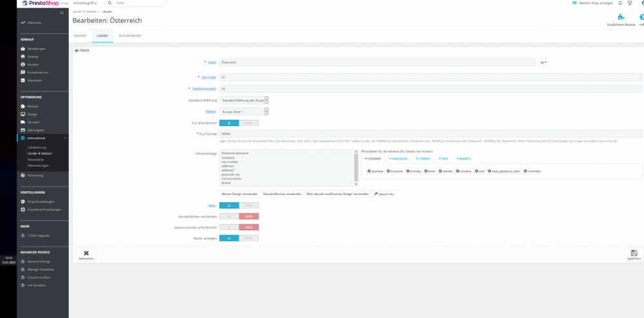This screenshot has width=644, height=318.
Task: Open Manage Templates puzzle icon
Action: coord(23,270)
